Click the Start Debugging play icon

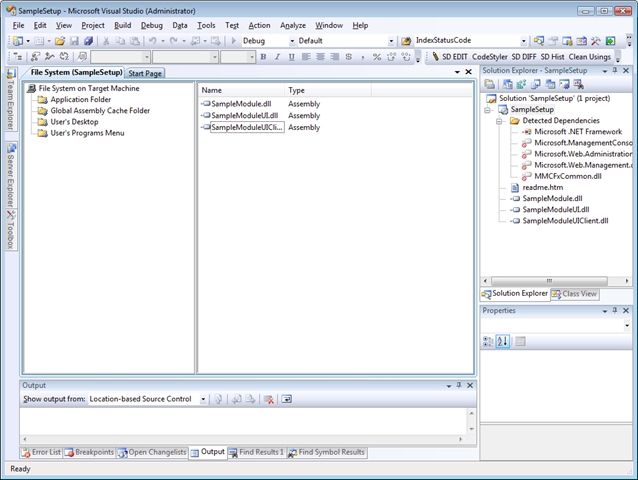click(234, 41)
